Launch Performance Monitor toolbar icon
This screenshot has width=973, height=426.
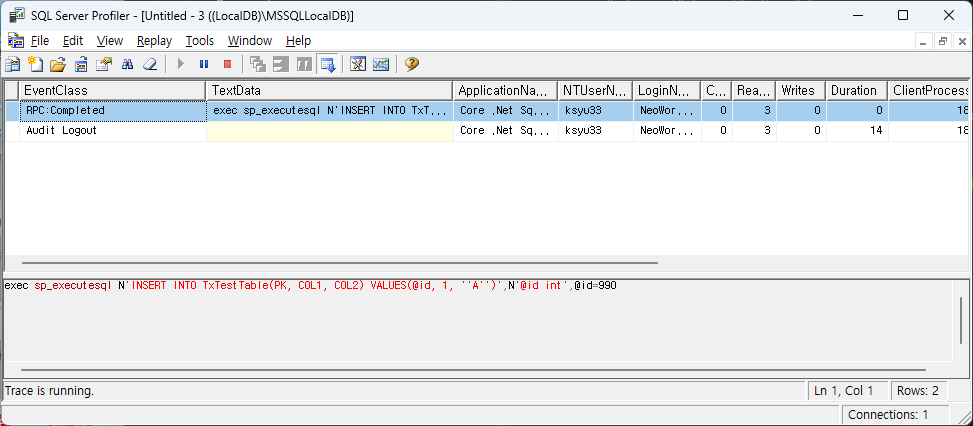point(381,64)
